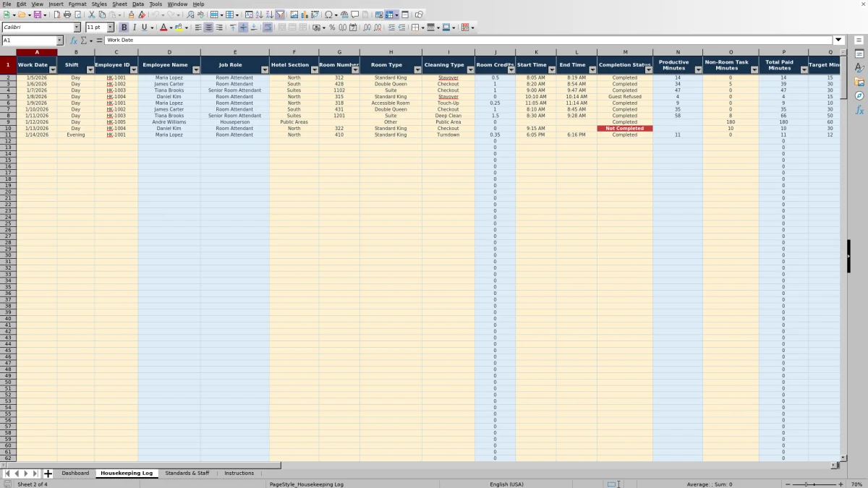
Task: Click the add new sheet plus button
Action: [48, 474]
